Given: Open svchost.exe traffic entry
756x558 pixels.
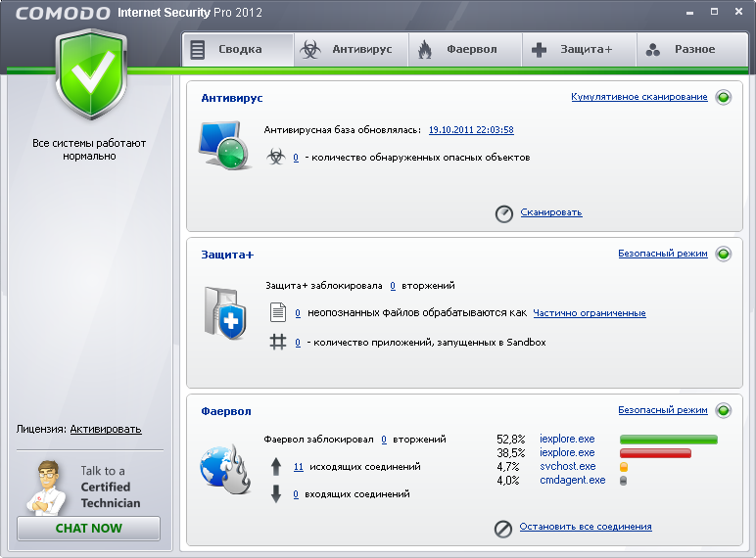Looking at the screenshot, I should point(567,466).
